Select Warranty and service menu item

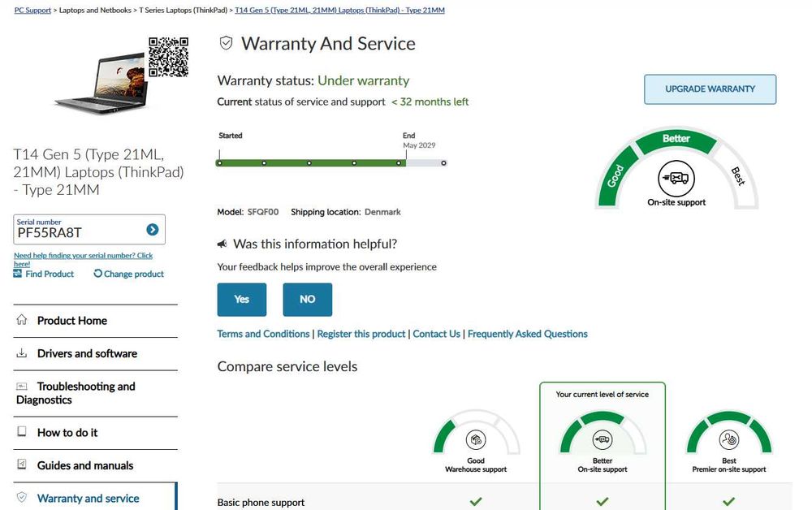(95, 496)
